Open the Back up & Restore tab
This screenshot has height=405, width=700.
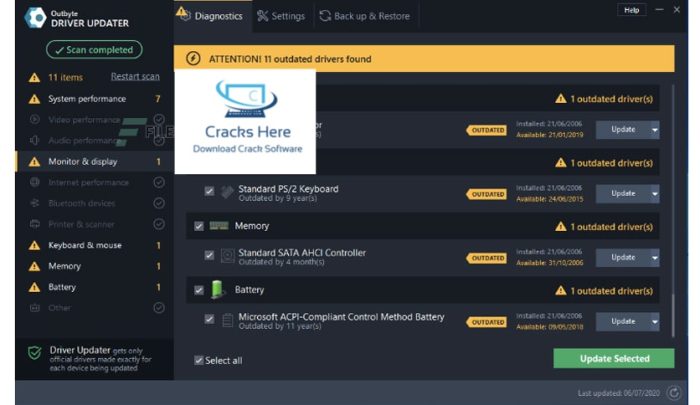(365, 16)
